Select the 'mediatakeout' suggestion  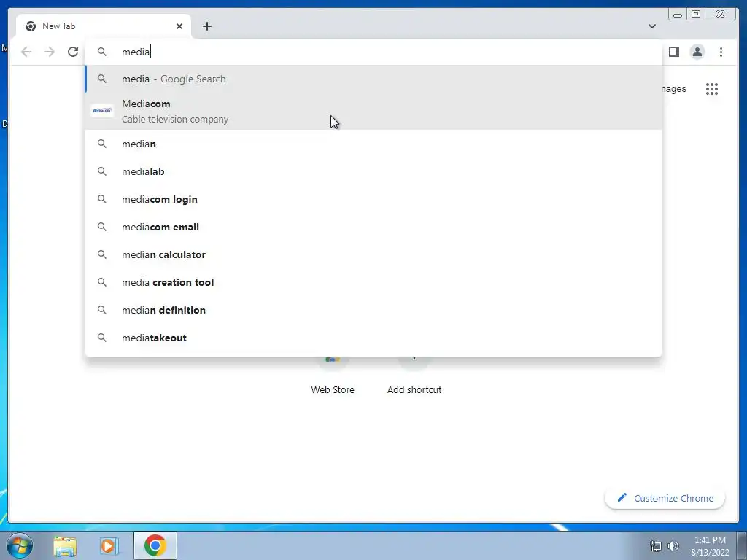[373, 337]
